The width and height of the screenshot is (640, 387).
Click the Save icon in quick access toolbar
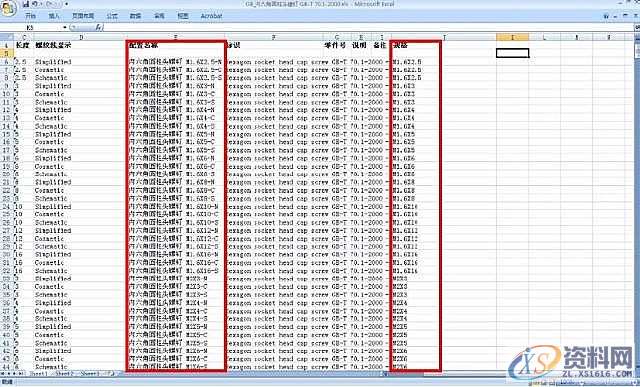26,4
